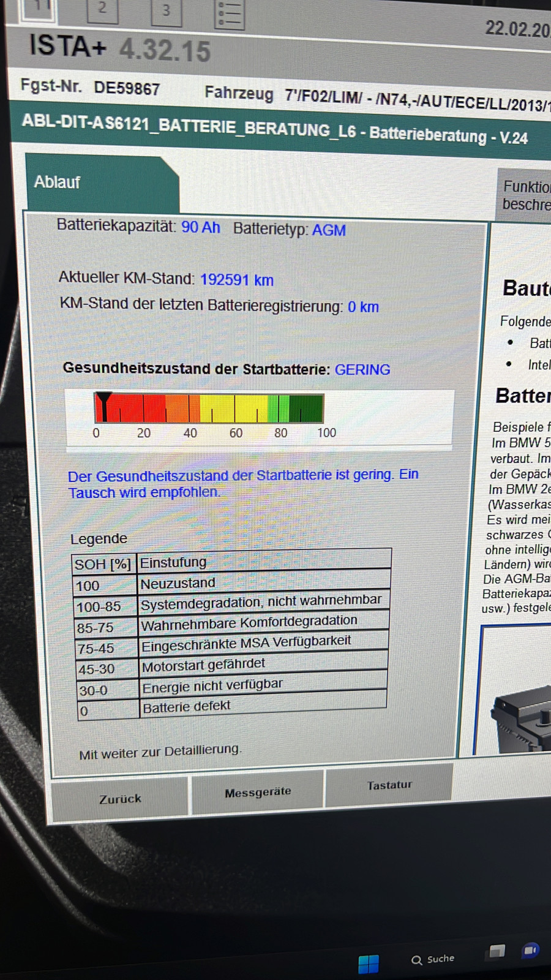Select the battery type value AGM
The width and height of the screenshot is (551, 980).
click(x=329, y=230)
